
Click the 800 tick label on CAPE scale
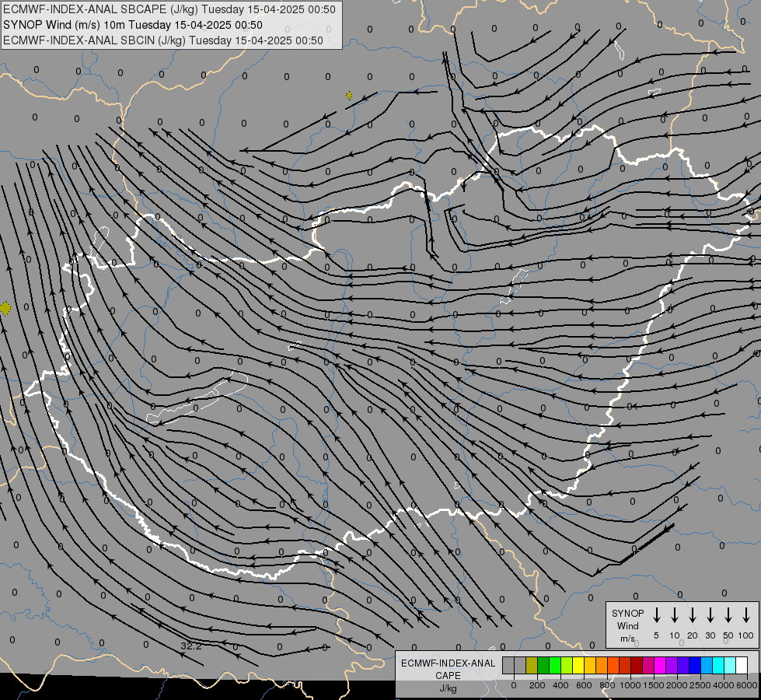click(x=607, y=685)
